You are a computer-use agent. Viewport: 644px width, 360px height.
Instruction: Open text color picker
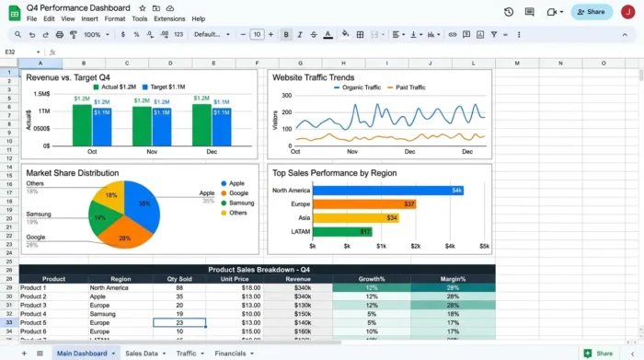click(x=328, y=34)
